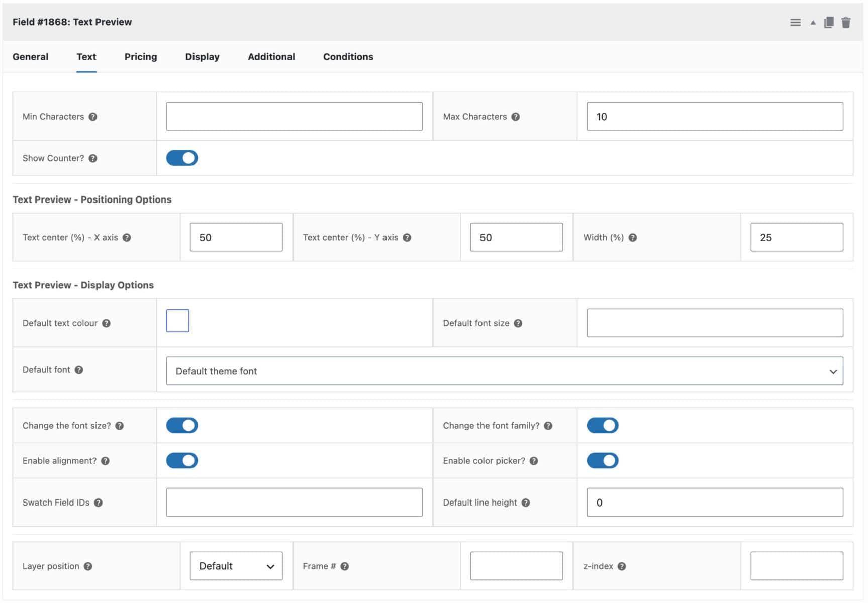Click the Swatch Field IDs input

tap(295, 502)
